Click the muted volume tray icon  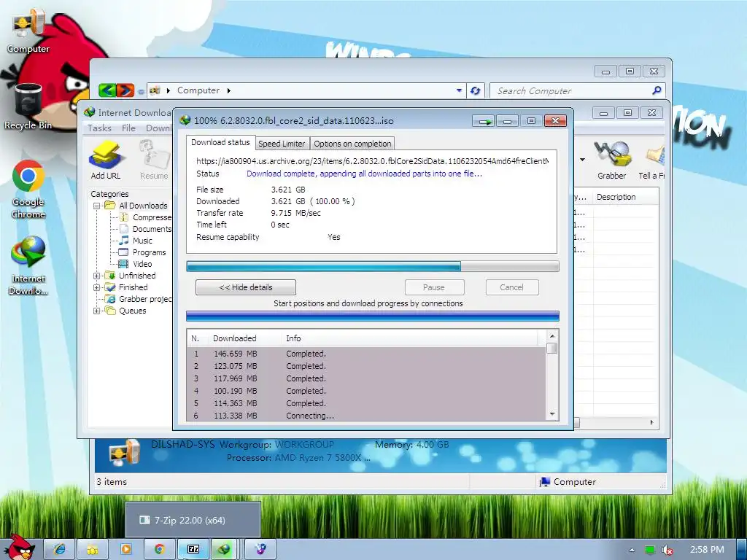667,550
